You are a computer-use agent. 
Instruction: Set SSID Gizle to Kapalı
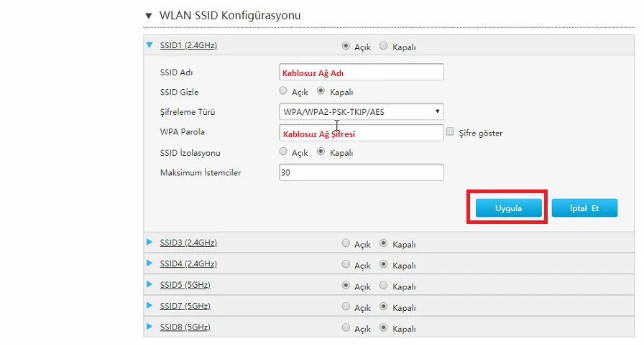tap(321, 90)
